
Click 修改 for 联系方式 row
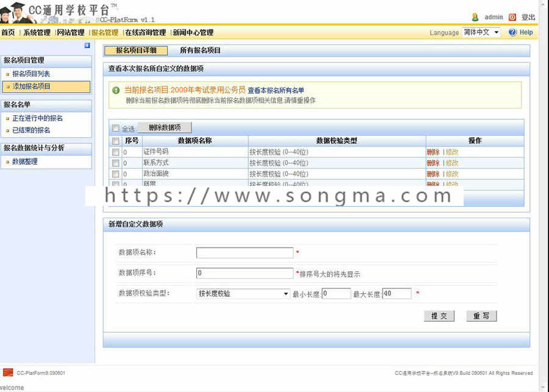(x=452, y=163)
